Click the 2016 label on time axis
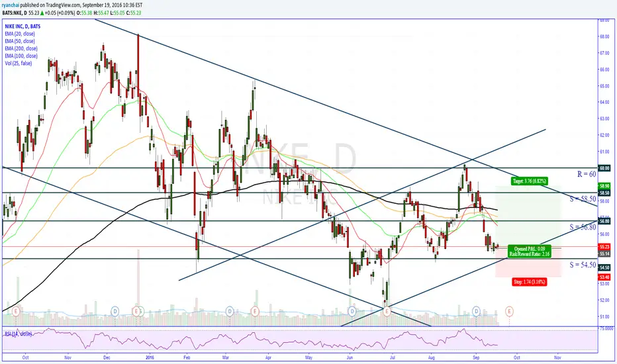The height and width of the screenshot is (364, 617). tap(150, 357)
